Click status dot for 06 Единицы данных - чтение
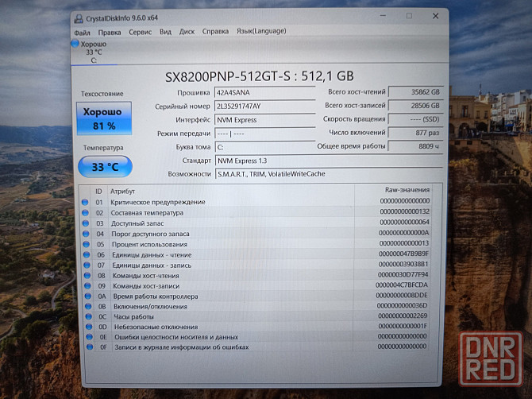Image resolution: width=532 pixels, height=399 pixels. click(87, 254)
